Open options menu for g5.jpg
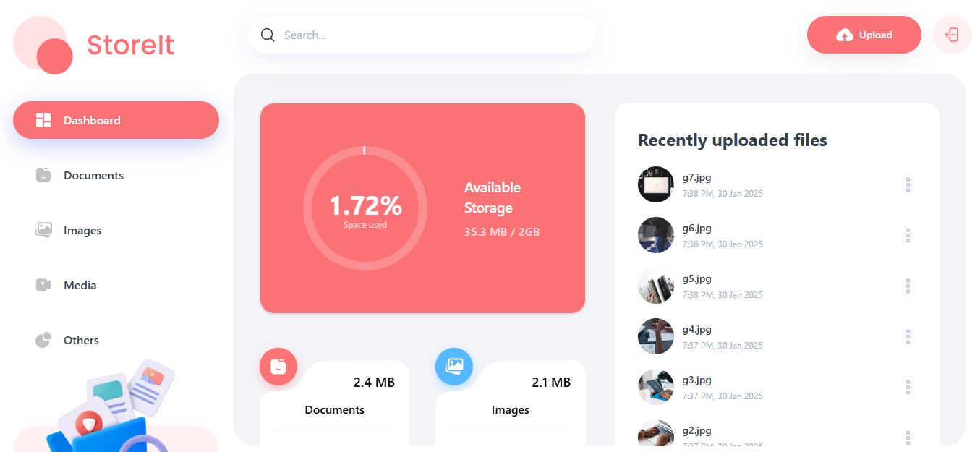Viewport: 980px width, 452px height. 908,286
